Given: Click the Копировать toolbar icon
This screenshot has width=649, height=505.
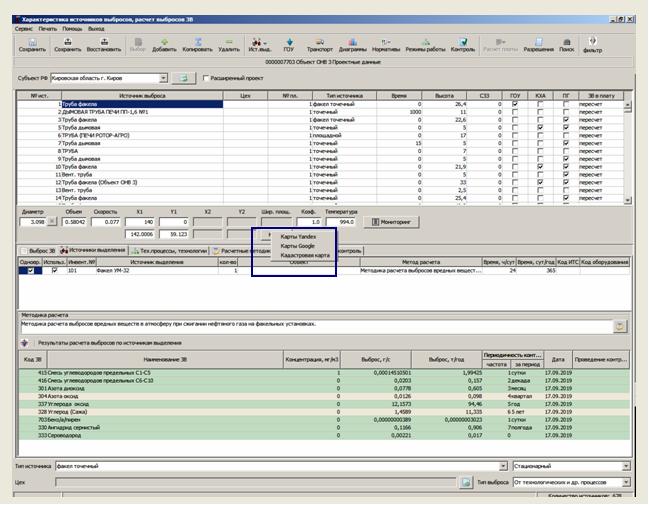Looking at the screenshot, I should (198, 43).
